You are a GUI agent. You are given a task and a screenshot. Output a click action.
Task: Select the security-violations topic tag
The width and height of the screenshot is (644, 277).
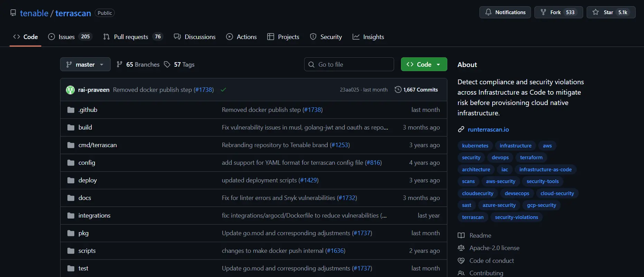point(516,217)
